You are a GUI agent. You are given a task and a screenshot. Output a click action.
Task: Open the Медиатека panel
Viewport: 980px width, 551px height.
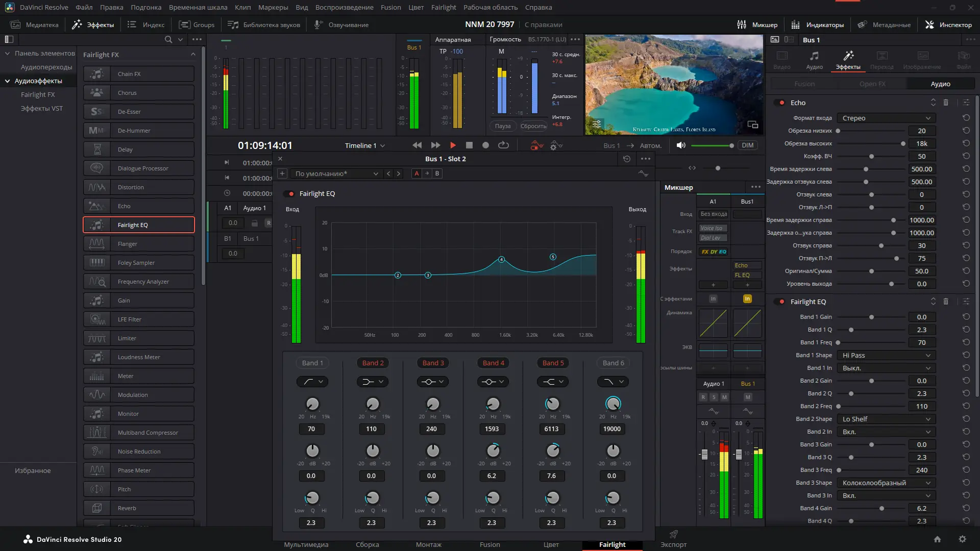click(x=34, y=24)
